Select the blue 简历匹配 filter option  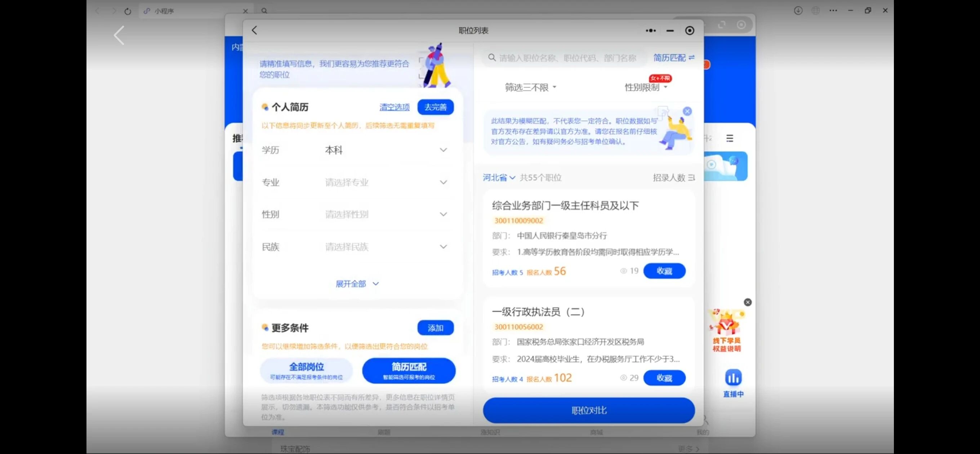click(409, 370)
